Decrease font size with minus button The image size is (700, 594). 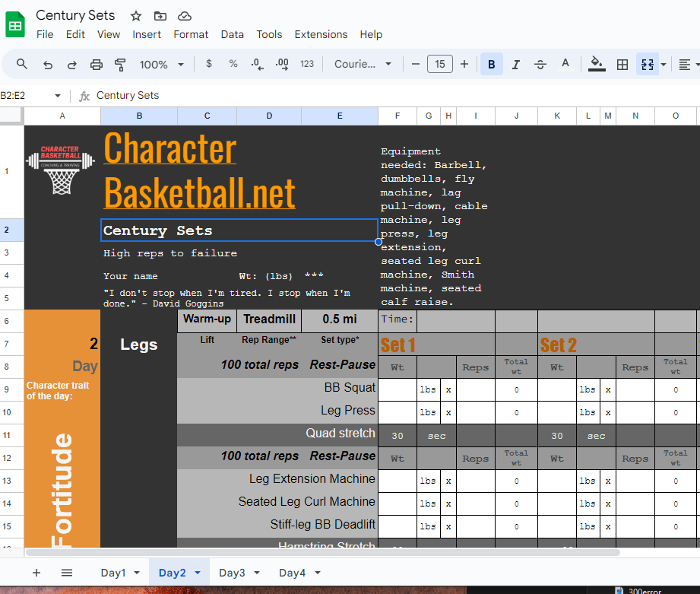(416, 65)
